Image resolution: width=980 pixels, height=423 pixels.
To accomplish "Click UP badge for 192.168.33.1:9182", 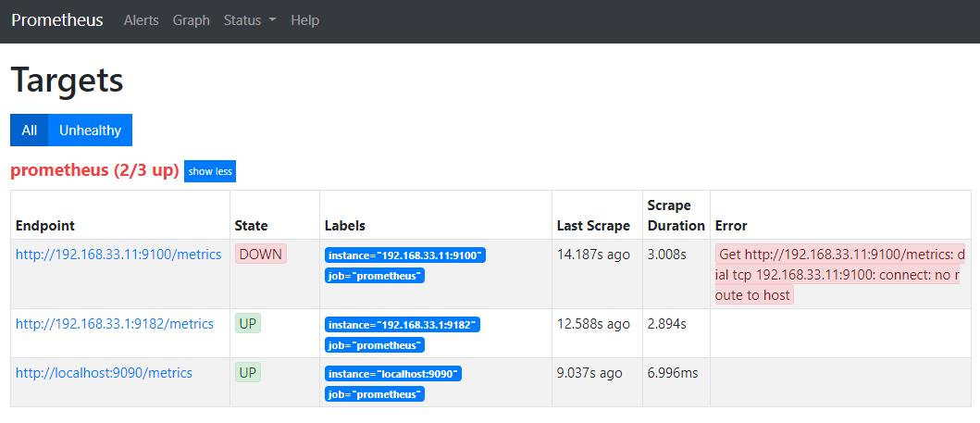I will pyautogui.click(x=248, y=323).
